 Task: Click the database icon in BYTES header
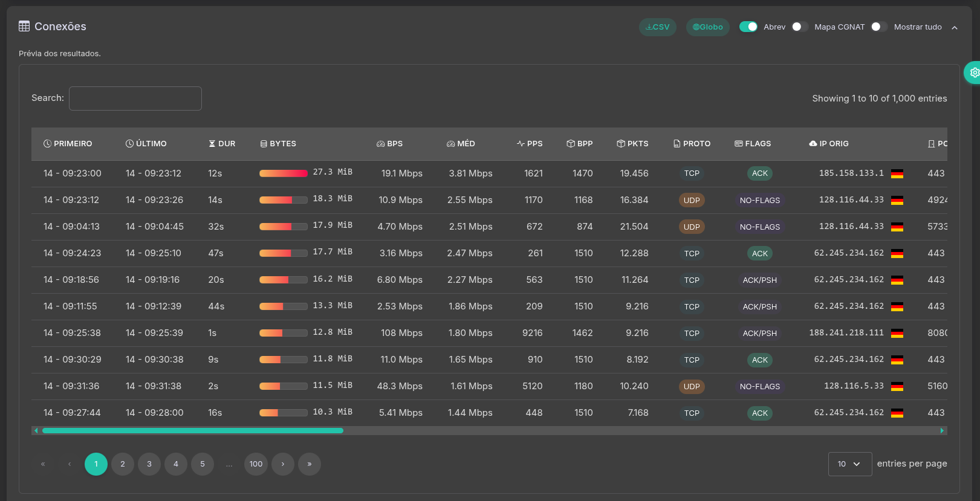264,144
